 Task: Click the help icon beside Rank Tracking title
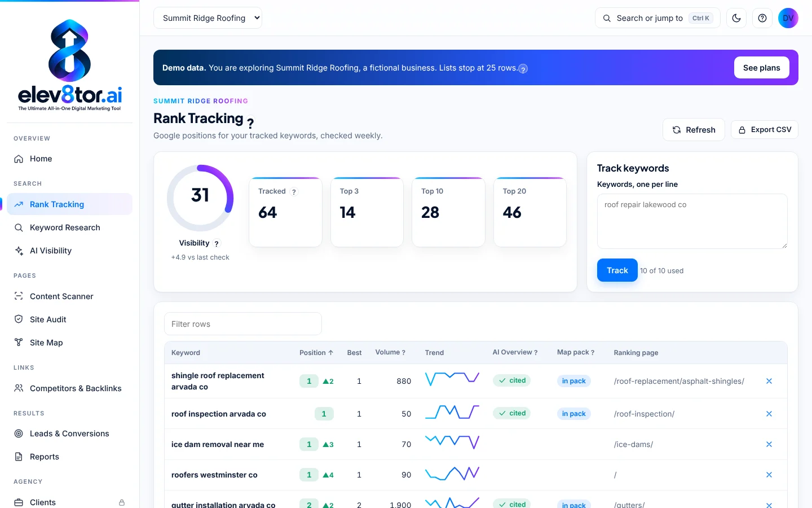250,122
